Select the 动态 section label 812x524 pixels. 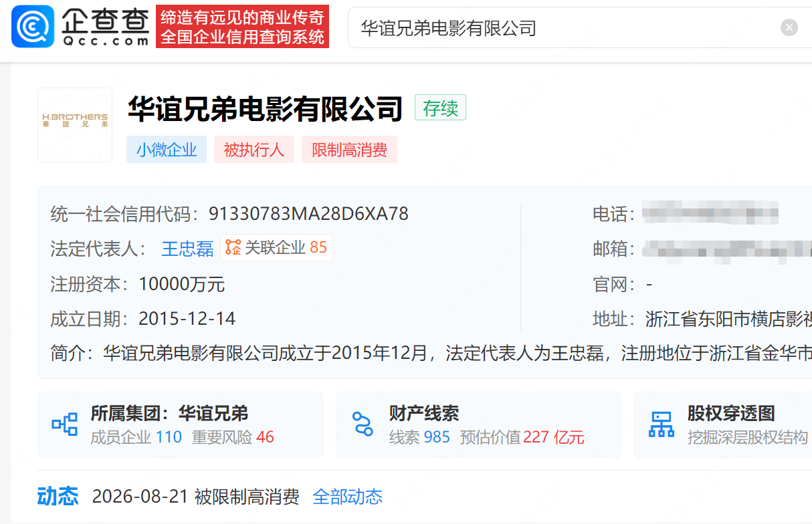coord(58,497)
